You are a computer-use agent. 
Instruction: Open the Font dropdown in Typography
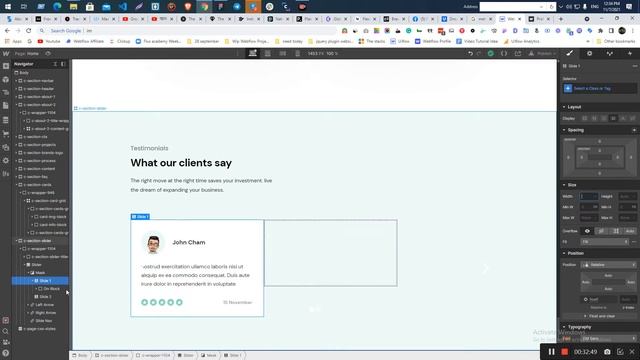609,338
